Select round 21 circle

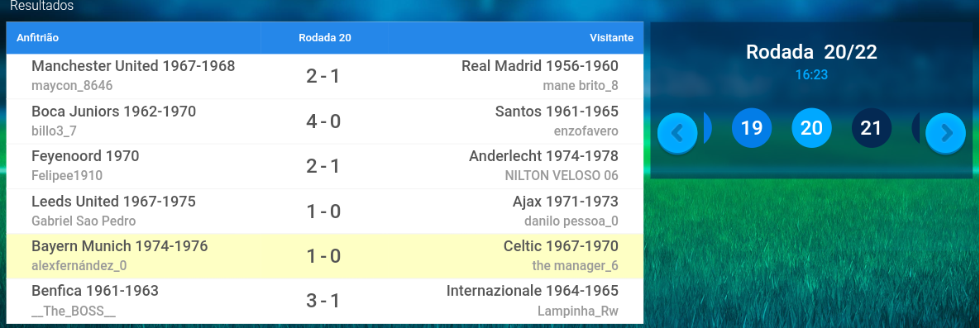click(872, 128)
